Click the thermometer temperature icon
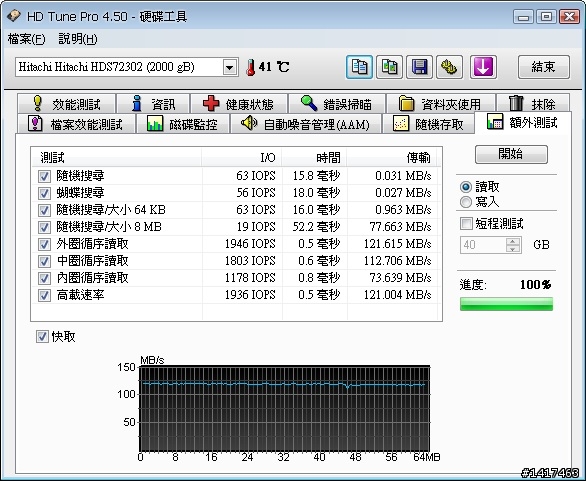Screen dimensions: 586x481 pos(250,68)
